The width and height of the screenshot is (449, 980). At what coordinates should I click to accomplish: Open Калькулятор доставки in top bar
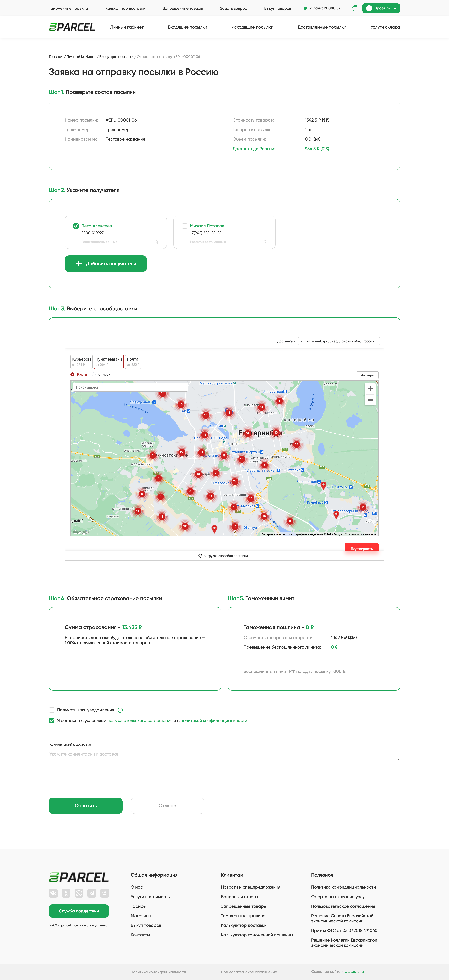pos(125,8)
